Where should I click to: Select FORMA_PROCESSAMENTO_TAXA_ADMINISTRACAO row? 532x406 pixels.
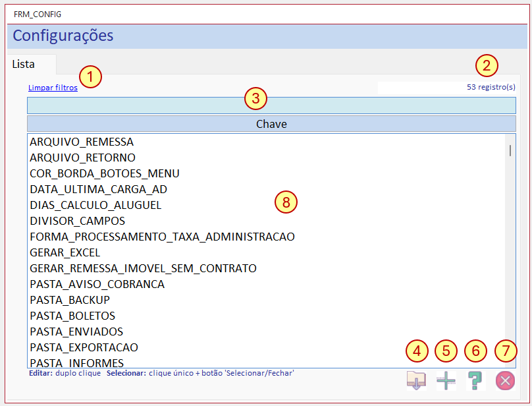pos(267,237)
